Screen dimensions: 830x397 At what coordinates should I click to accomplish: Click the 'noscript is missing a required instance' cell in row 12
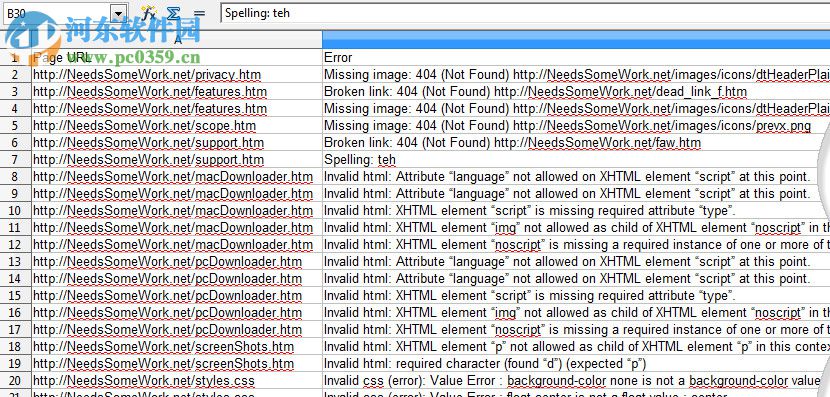(x=576, y=245)
